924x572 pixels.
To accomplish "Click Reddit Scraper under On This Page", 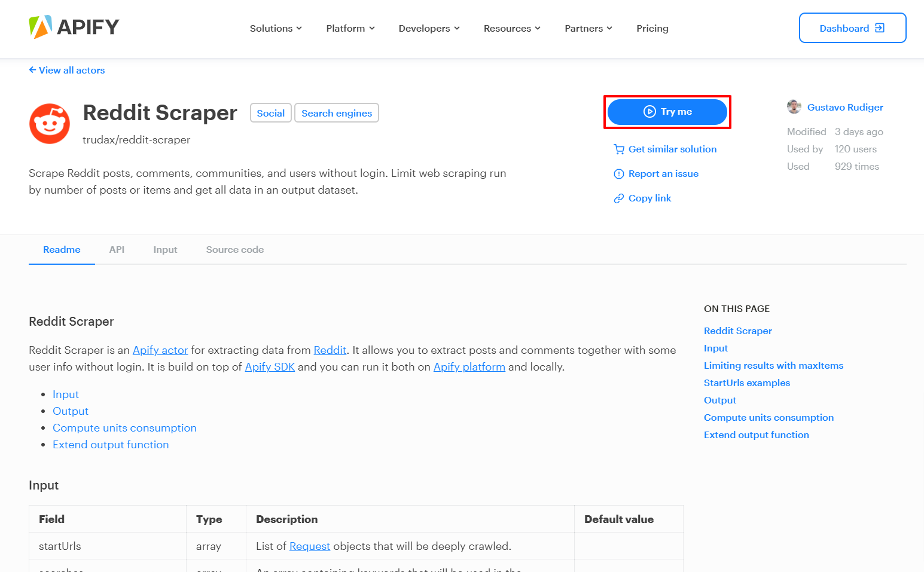I will (x=738, y=331).
